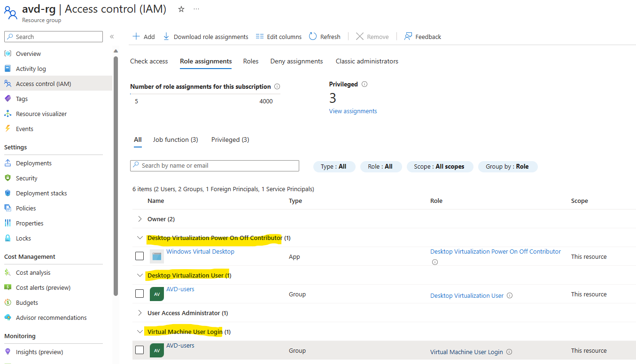Open Deployment stacks from sidebar

point(41,193)
